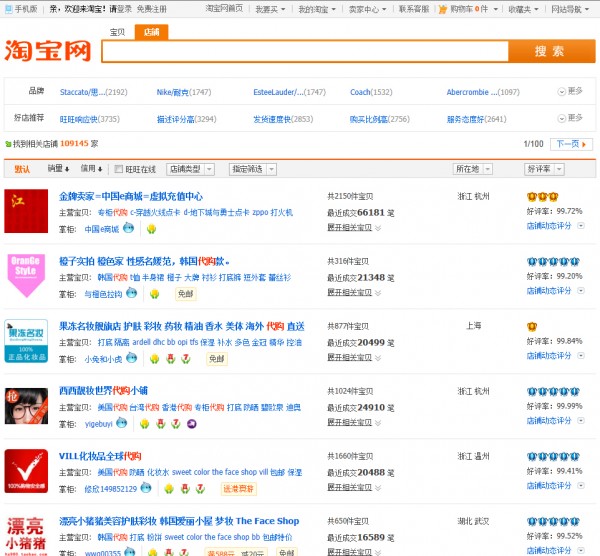The image size is (600, 556).
Task: Sort results by 信用
Action: (91, 169)
